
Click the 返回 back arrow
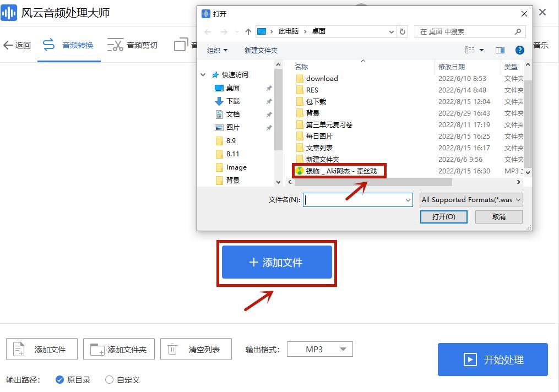[8, 45]
